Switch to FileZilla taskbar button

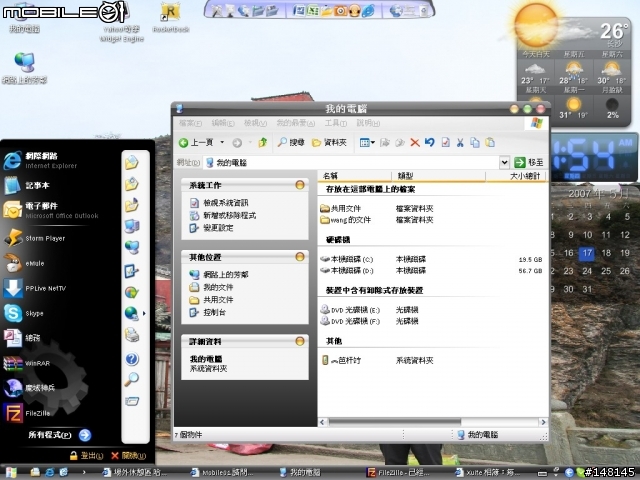click(x=398, y=472)
